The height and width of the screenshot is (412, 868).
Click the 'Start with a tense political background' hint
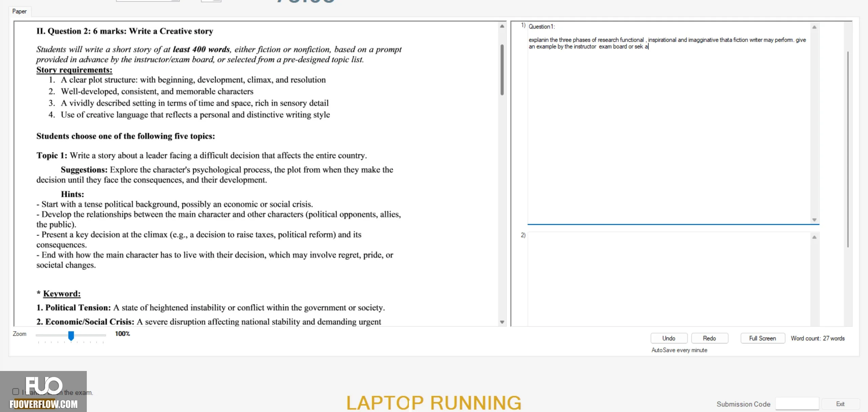(175, 204)
